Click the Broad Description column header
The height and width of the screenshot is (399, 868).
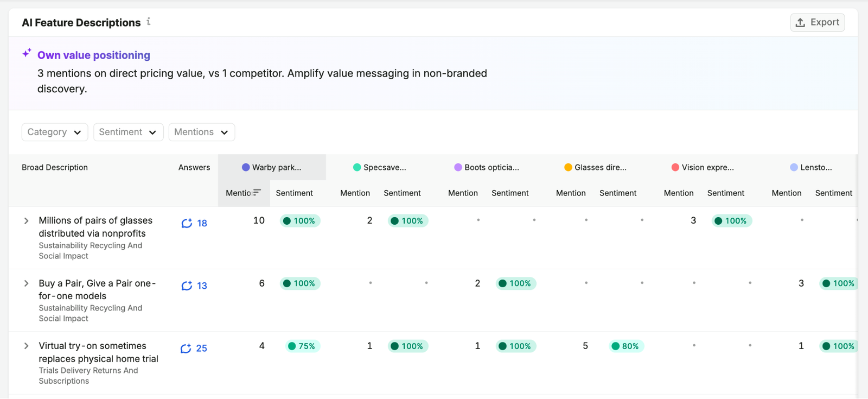point(55,167)
